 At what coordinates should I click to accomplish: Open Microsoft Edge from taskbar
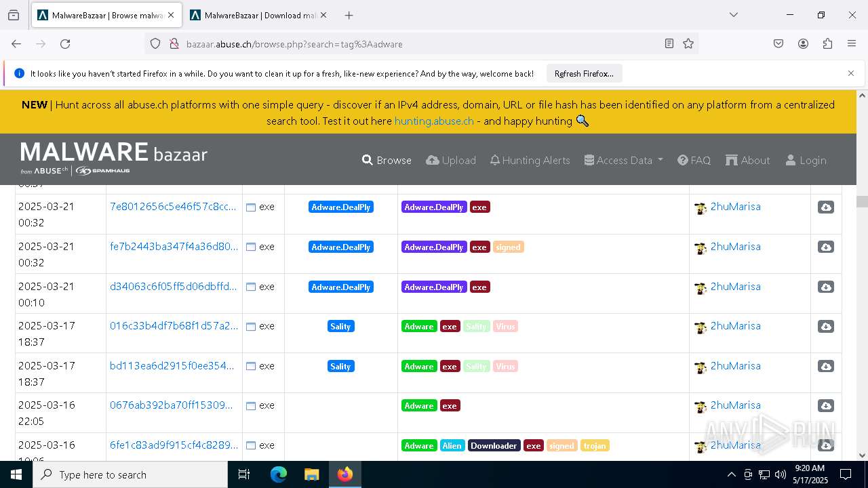pos(279,474)
